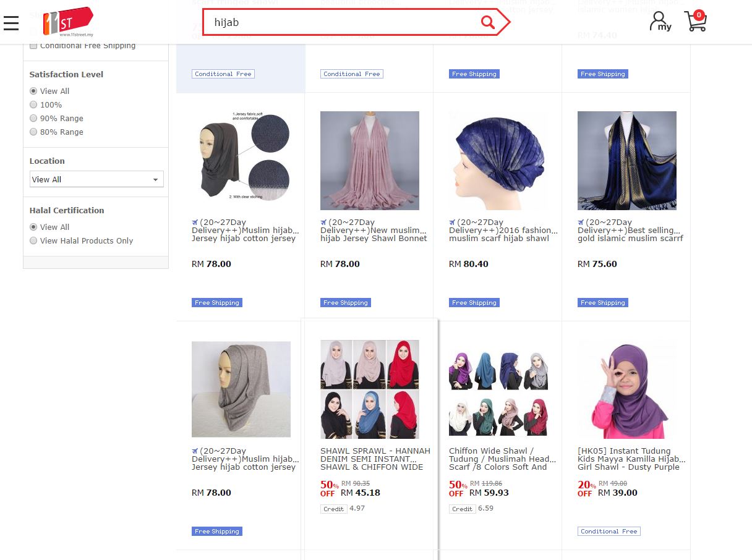Select 100% satisfaction level
Screen dimensions: 752x560
tap(34, 105)
